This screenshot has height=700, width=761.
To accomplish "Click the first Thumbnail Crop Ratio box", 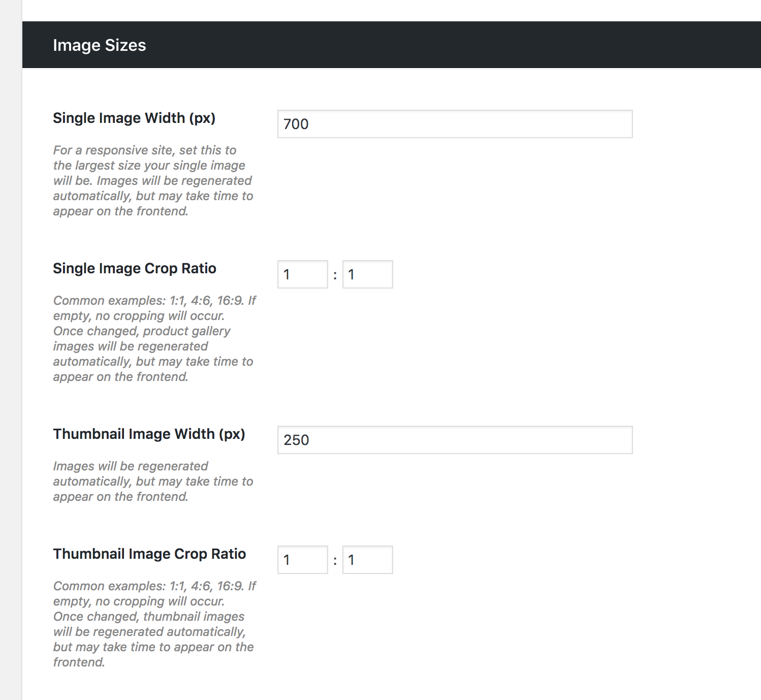I will point(302,559).
